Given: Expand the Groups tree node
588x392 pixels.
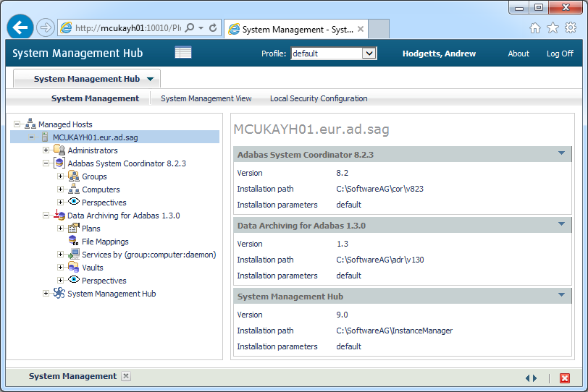Looking at the screenshot, I should coord(61,176).
